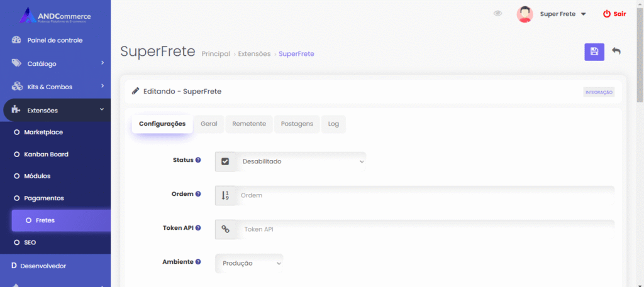Viewport: 644px width, 287px height.
Task: Open the Super Frete user menu caret
Action: coord(583,14)
